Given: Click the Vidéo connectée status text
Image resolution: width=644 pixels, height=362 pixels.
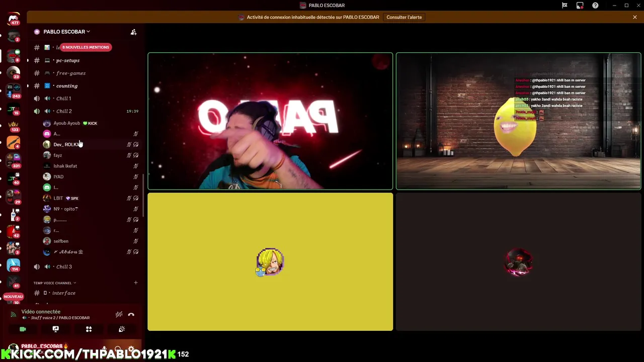Looking at the screenshot, I should [x=41, y=312].
